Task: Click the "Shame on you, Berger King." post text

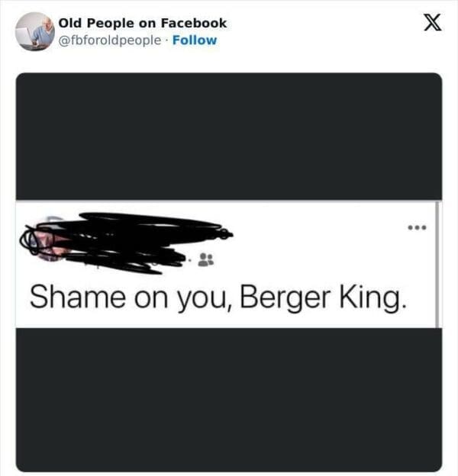Action: click(x=218, y=297)
